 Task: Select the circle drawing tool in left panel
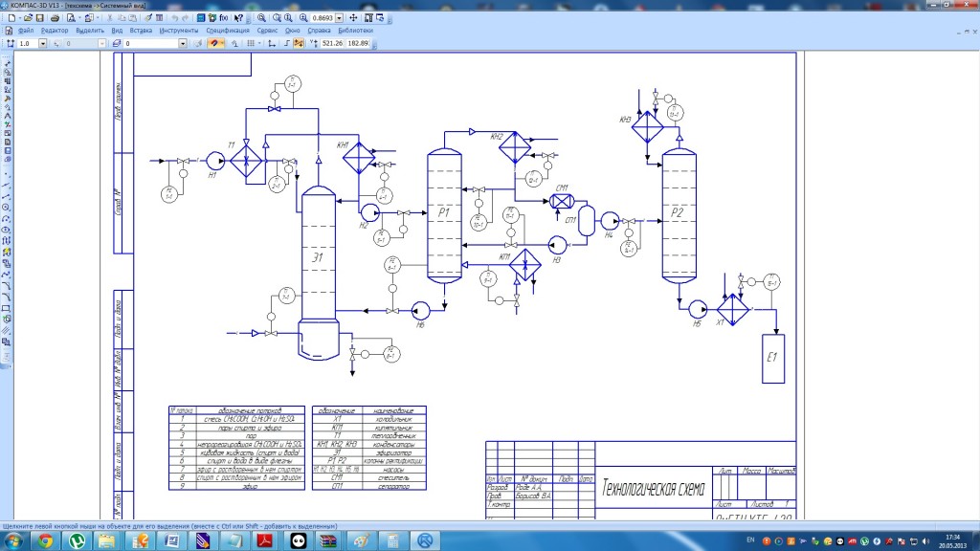7,207
